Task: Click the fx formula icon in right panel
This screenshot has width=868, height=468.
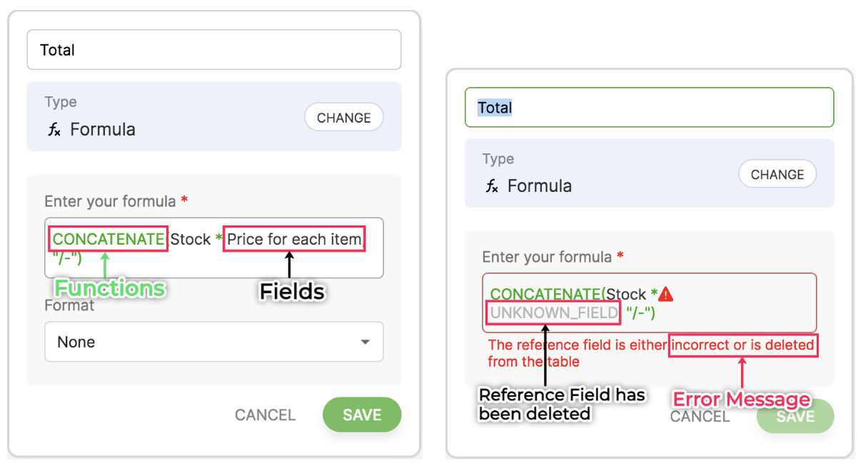Action: [492, 186]
